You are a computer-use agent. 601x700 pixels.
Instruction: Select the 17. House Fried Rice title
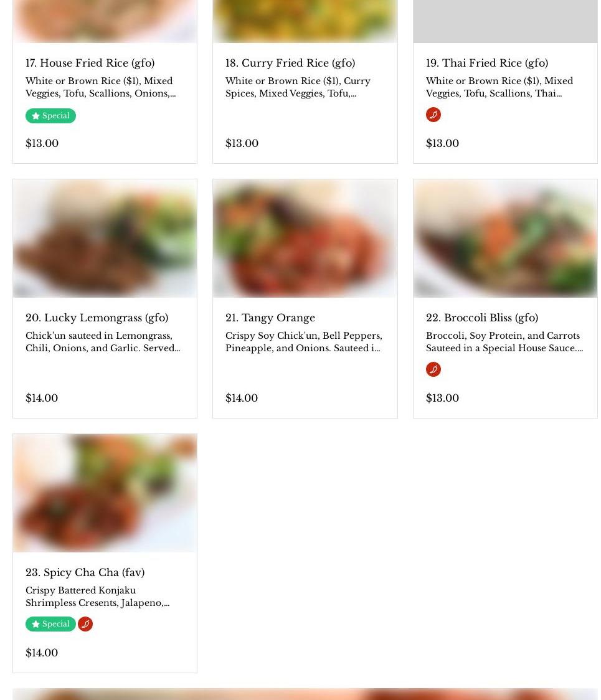90,63
